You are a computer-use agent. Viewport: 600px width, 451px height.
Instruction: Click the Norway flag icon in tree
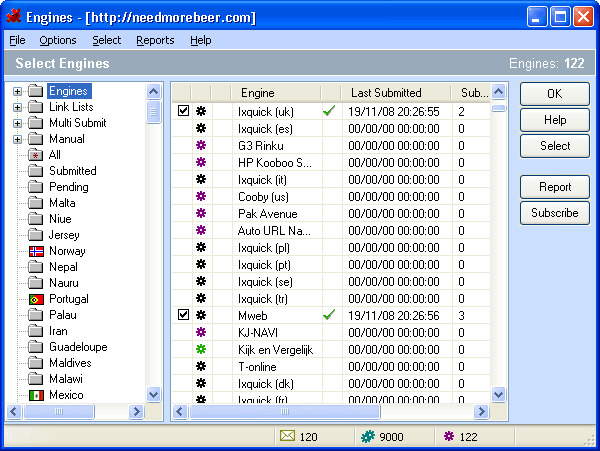pos(36,251)
